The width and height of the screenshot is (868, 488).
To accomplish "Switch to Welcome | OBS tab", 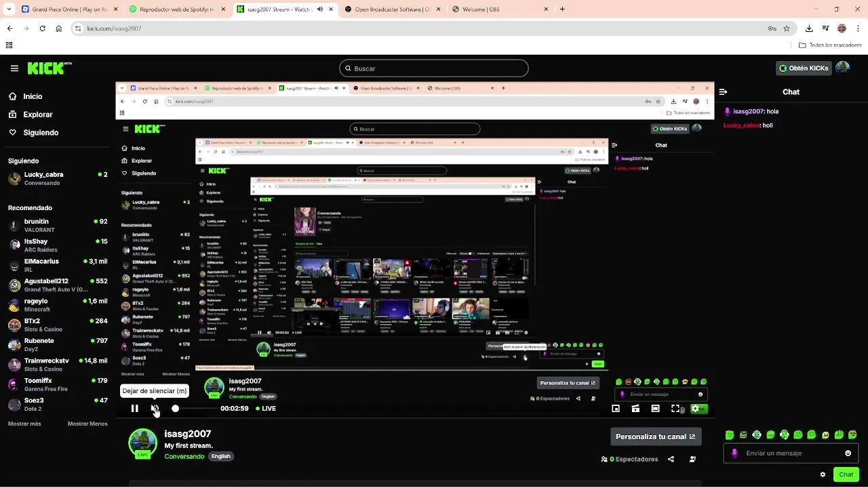I will point(500,9).
